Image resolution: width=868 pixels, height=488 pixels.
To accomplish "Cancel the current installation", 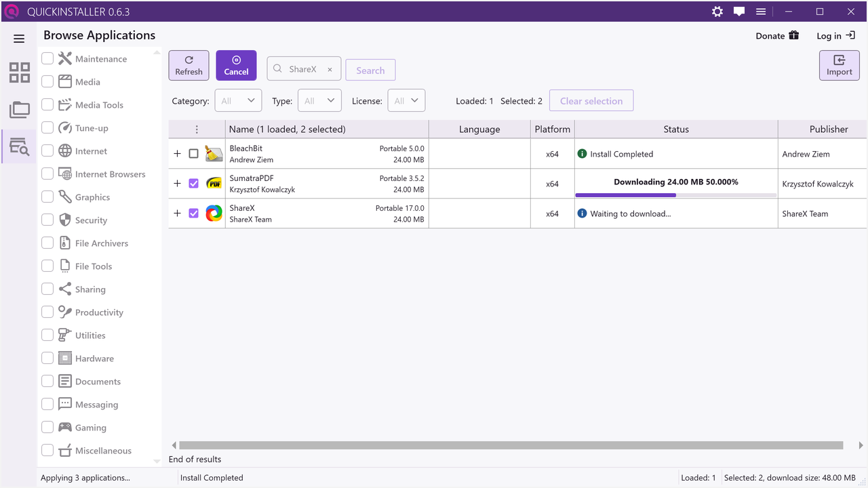I will click(x=236, y=65).
